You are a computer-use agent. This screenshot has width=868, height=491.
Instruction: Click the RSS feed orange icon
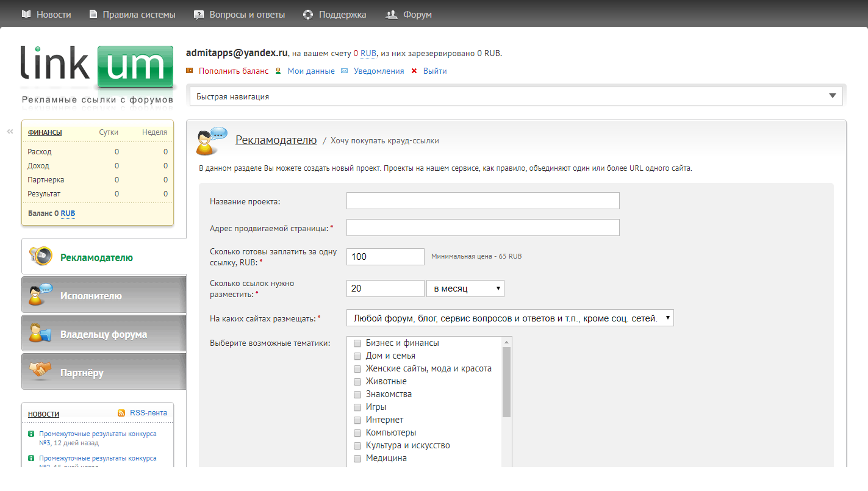(122, 413)
